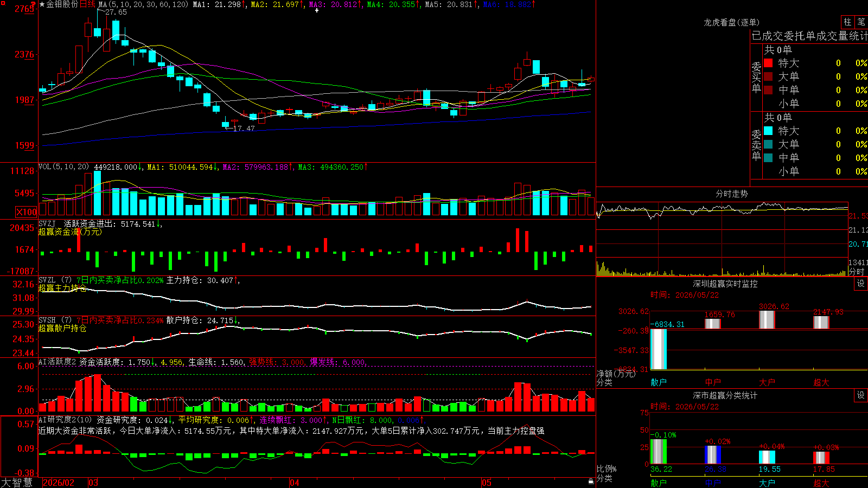Click the cyan 特大 sell-order color swatch

click(768, 131)
